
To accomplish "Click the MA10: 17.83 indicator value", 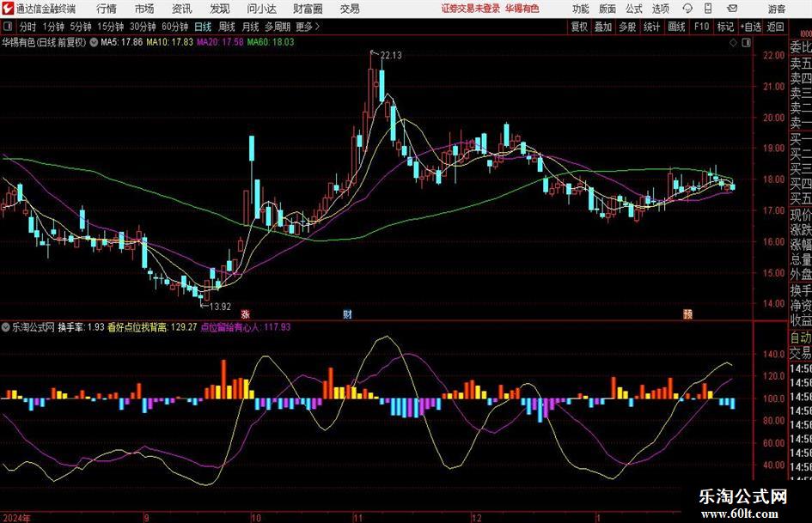I will pos(169,42).
